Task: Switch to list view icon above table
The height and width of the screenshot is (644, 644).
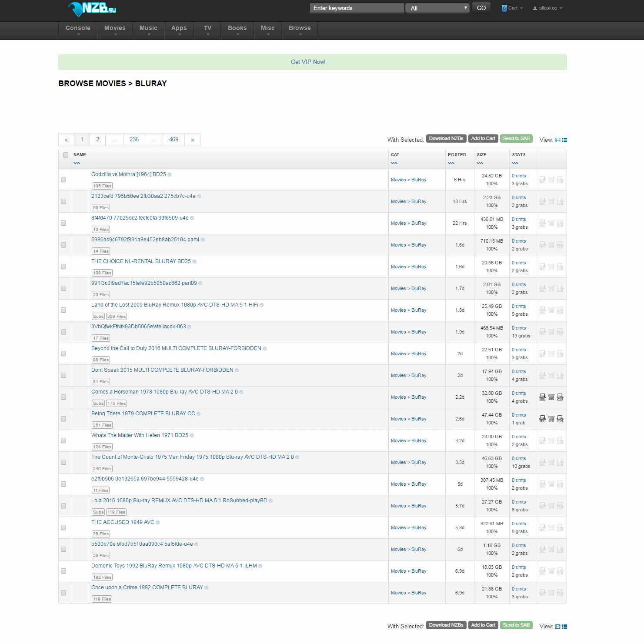Action: 564,140
